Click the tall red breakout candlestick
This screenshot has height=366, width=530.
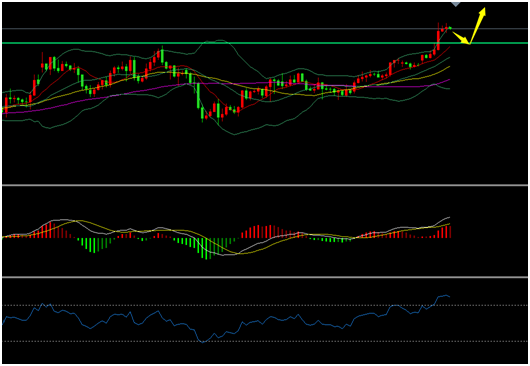(438, 40)
